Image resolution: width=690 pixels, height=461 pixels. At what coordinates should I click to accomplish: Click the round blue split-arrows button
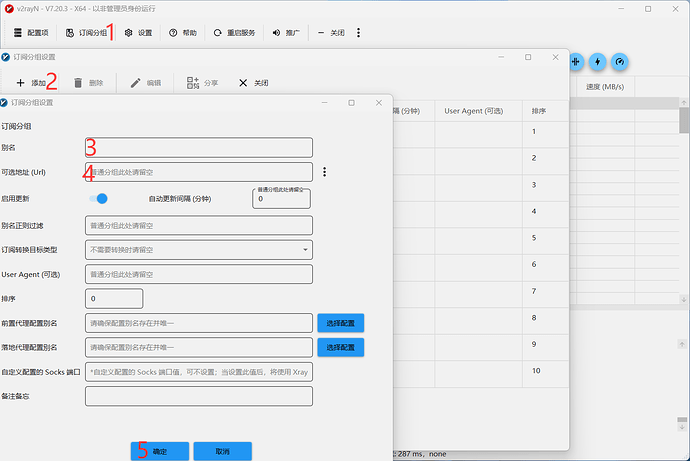click(x=576, y=62)
